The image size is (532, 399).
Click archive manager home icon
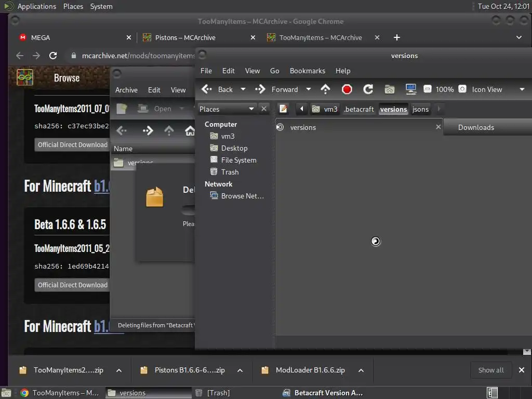coord(190,130)
